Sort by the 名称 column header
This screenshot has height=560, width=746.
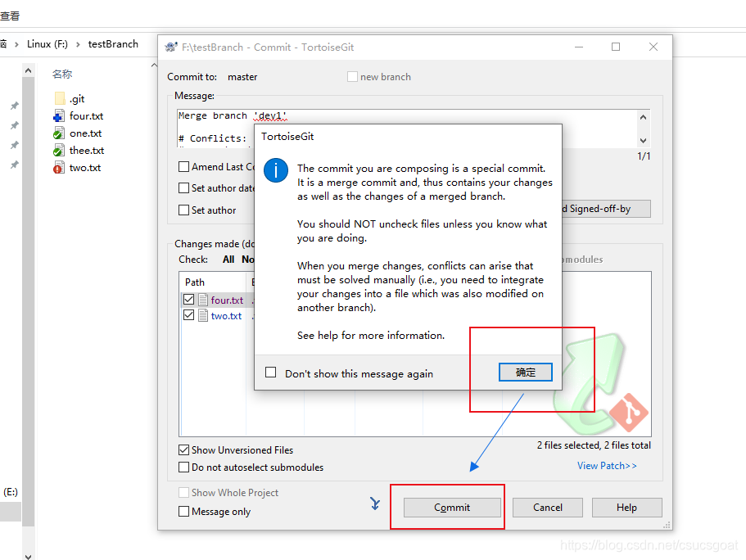[x=62, y=74]
